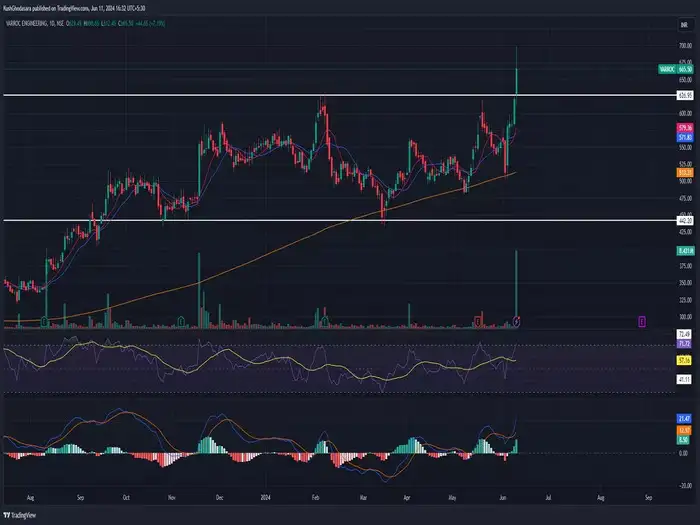The width and height of the screenshot is (700, 525).
Task: Click the green earnings marker near November
Action: coord(180,320)
